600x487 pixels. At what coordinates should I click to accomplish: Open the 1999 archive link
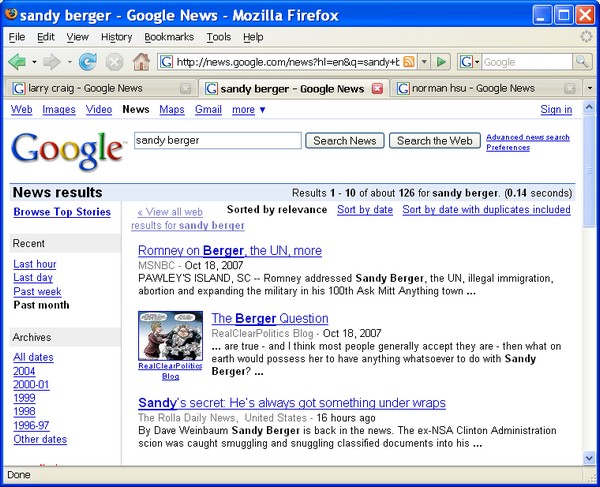click(x=24, y=398)
